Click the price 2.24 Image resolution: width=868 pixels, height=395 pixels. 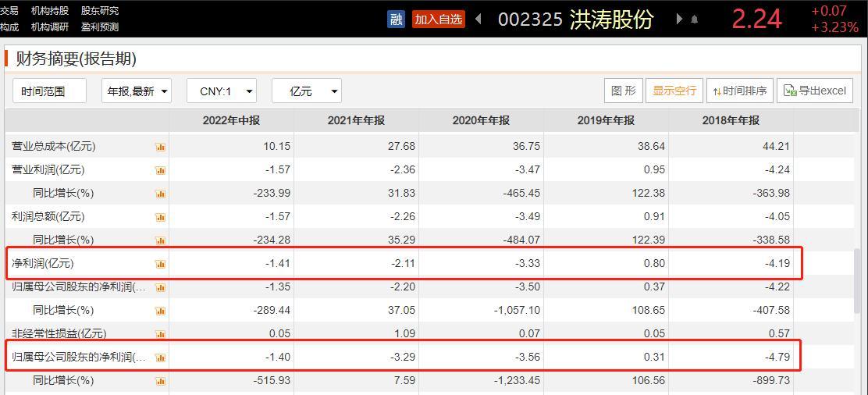[756, 20]
